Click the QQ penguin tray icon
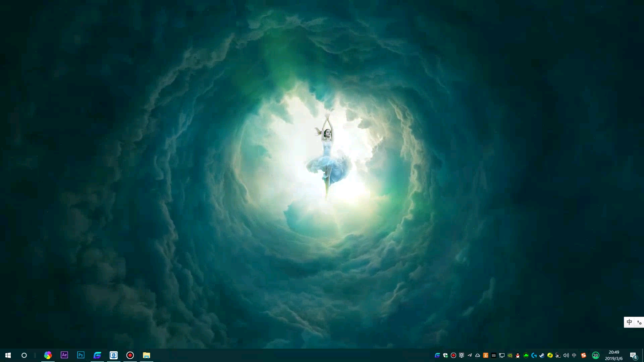 click(x=518, y=355)
